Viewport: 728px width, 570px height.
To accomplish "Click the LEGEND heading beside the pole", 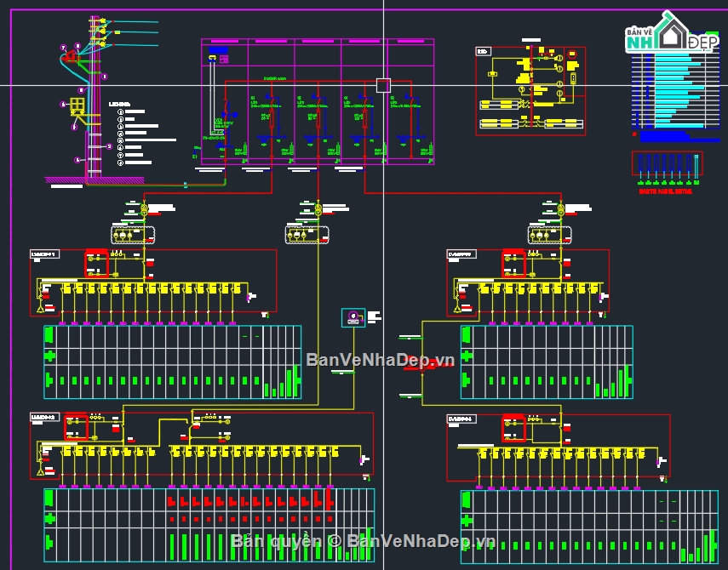I will pos(119,103).
